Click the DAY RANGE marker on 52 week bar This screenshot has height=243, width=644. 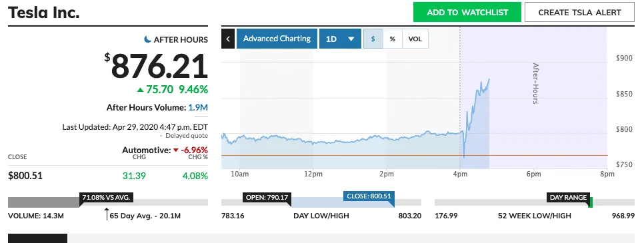point(569,198)
